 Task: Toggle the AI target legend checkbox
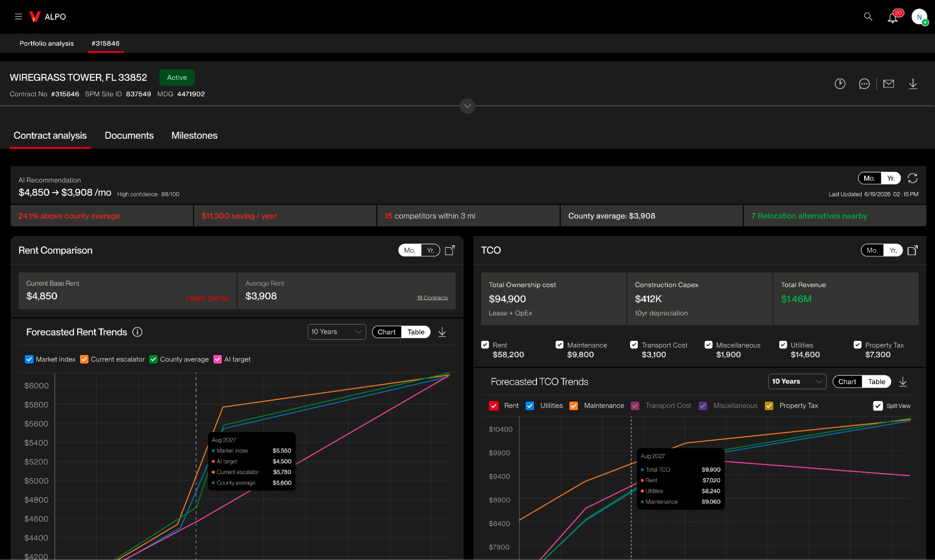pos(217,359)
